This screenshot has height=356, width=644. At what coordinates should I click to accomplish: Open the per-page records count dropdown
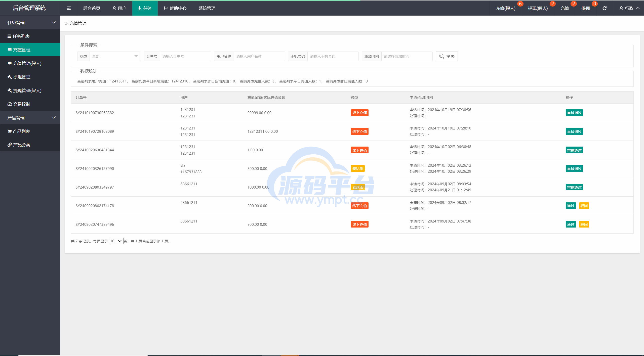click(x=116, y=241)
